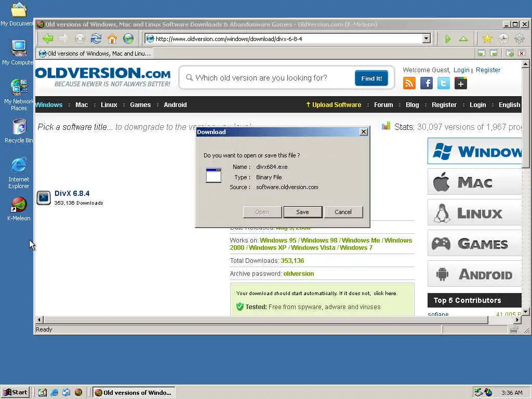The height and width of the screenshot is (399, 532).
Task: Open the English language selector
Action: pos(509,105)
